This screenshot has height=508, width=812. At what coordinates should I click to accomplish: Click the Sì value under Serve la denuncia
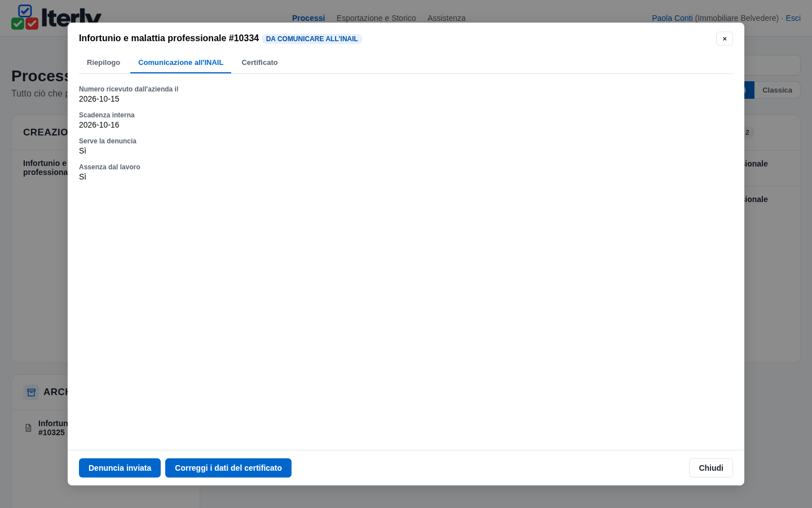coord(83,151)
